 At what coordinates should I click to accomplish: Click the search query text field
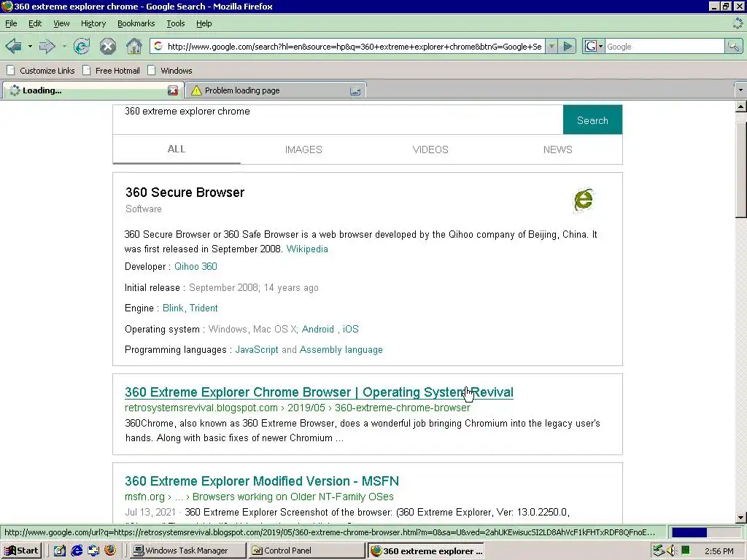(338, 120)
